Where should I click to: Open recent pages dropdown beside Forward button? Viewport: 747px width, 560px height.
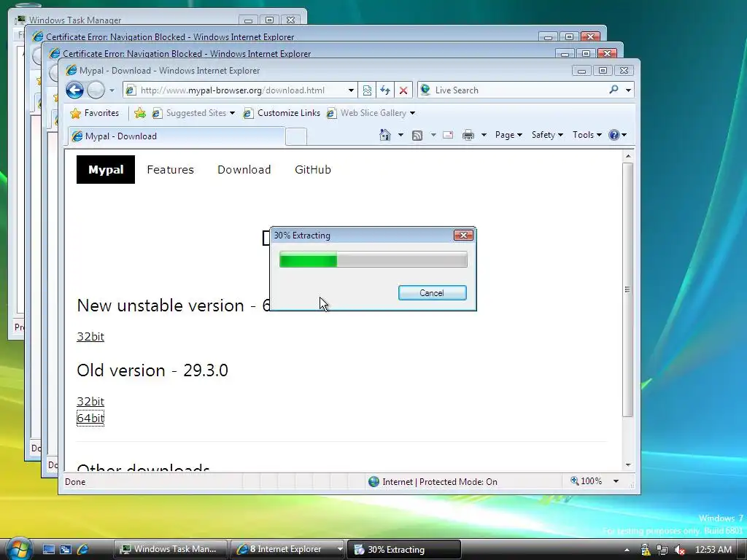pyautogui.click(x=112, y=90)
